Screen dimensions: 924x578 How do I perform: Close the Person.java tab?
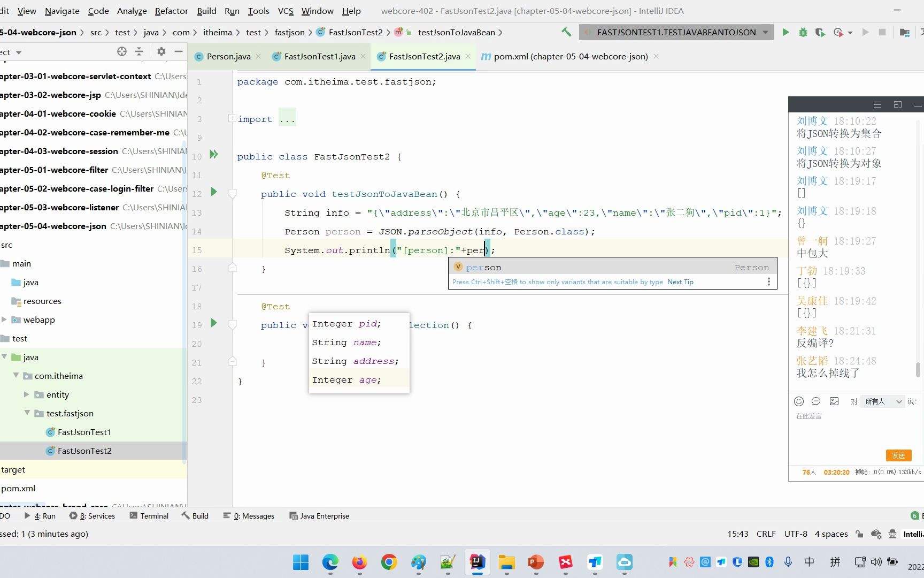258,56
